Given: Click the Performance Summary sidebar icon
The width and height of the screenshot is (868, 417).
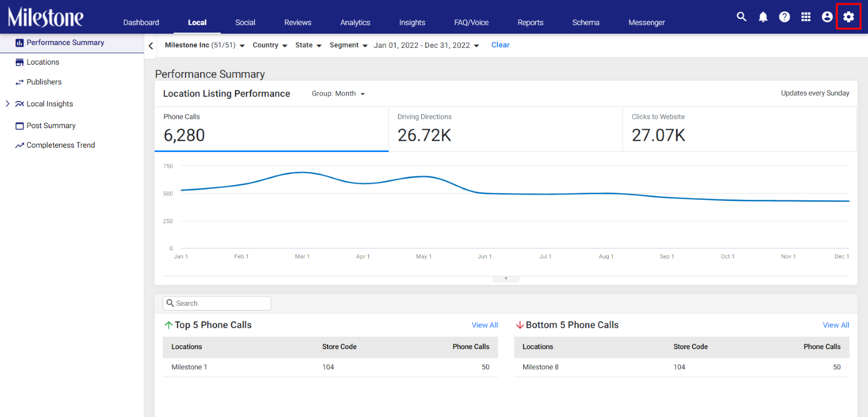Looking at the screenshot, I should point(20,43).
